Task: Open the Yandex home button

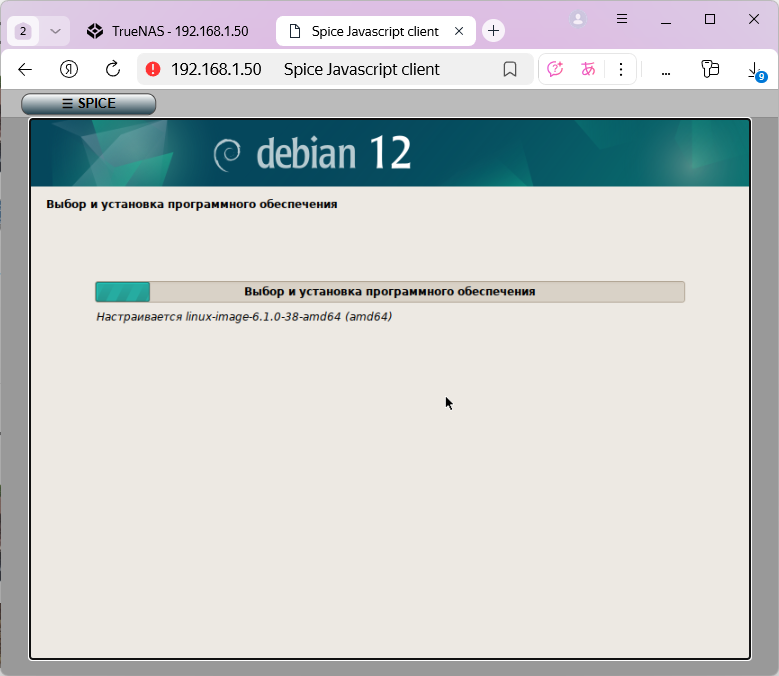Action: [x=69, y=70]
